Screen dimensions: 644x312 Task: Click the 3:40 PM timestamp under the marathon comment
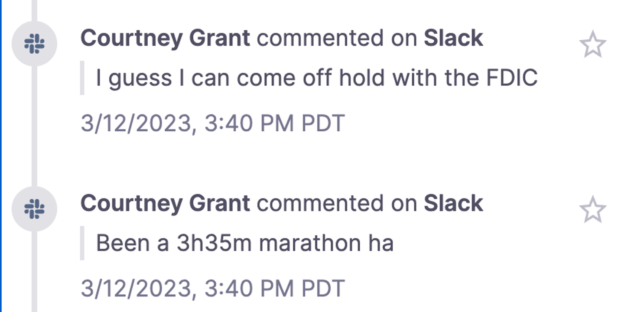[212, 289]
